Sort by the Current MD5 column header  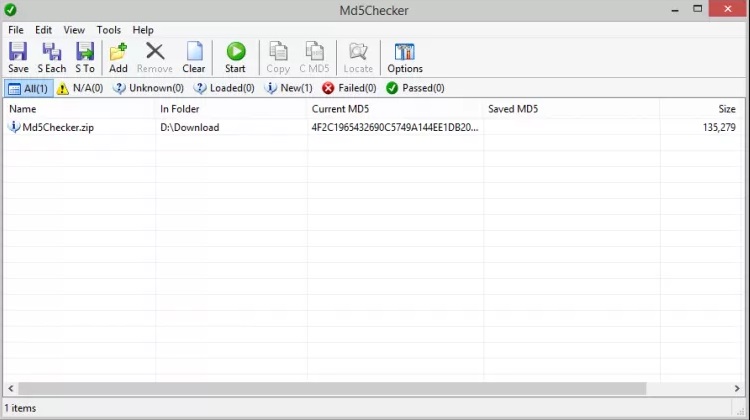[x=340, y=108]
